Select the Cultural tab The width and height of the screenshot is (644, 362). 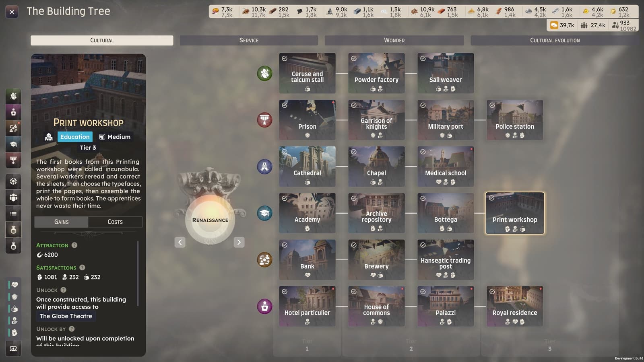click(x=102, y=40)
